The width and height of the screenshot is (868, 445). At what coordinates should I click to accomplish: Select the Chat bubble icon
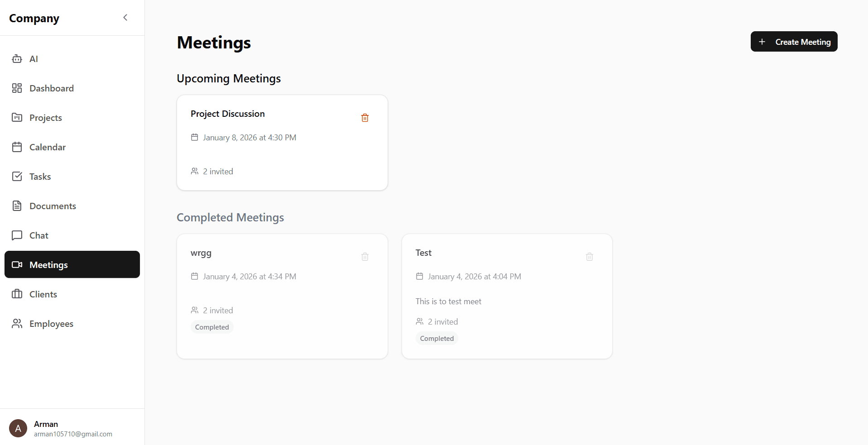(x=17, y=235)
